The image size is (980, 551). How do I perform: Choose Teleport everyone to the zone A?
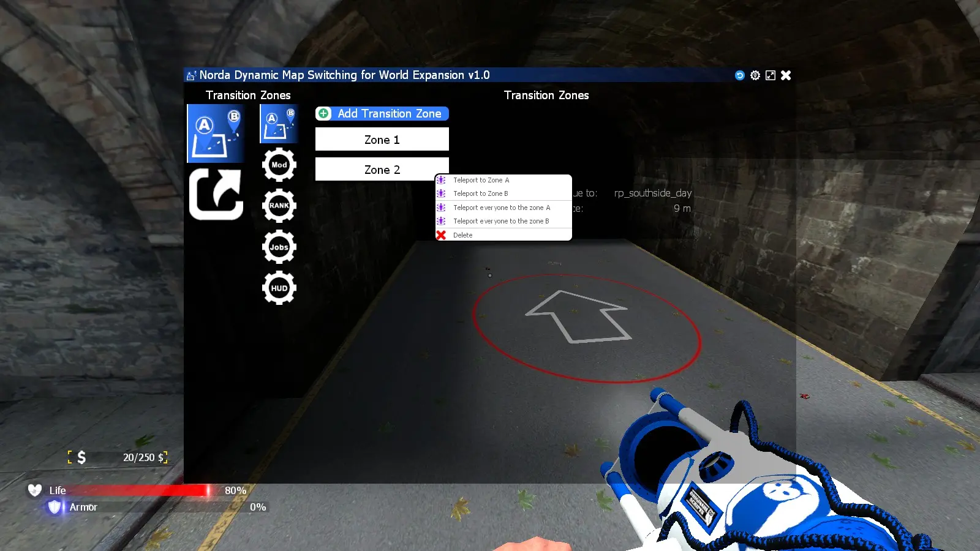tap(502, 208)
